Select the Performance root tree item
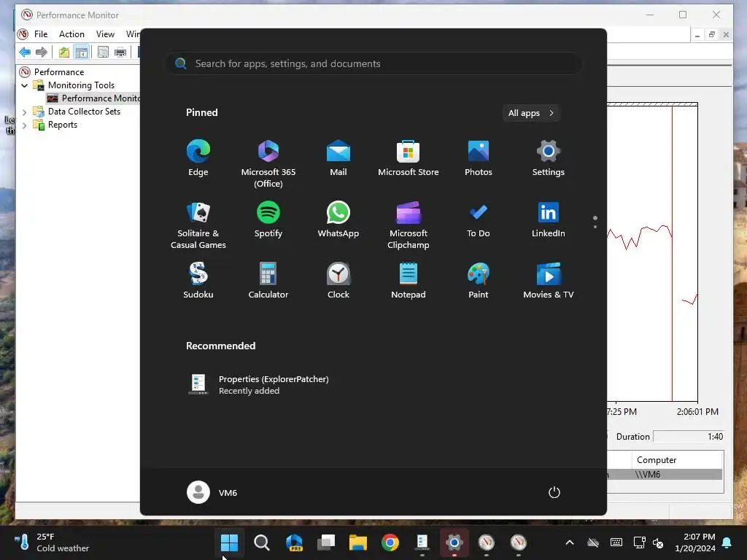The image size is (747, 560). click(x=59, y=72)
